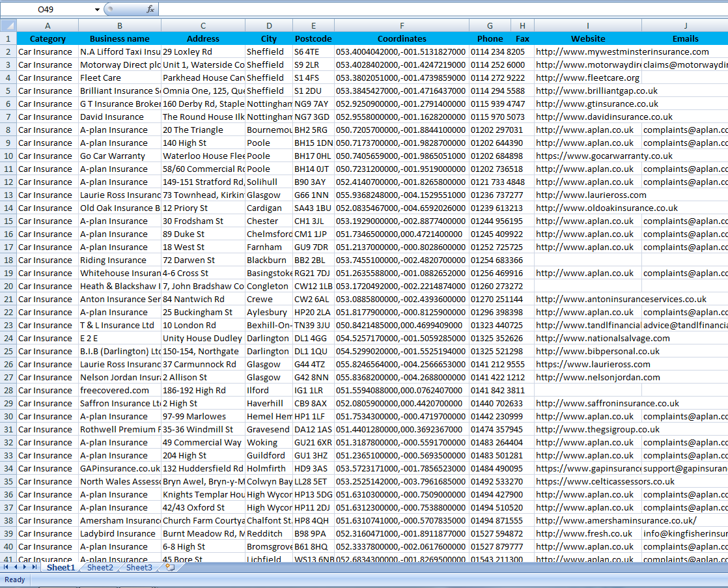Open the Name Box dropdown arrow
This screenshot has width=728, height=588.
point(97,9)
